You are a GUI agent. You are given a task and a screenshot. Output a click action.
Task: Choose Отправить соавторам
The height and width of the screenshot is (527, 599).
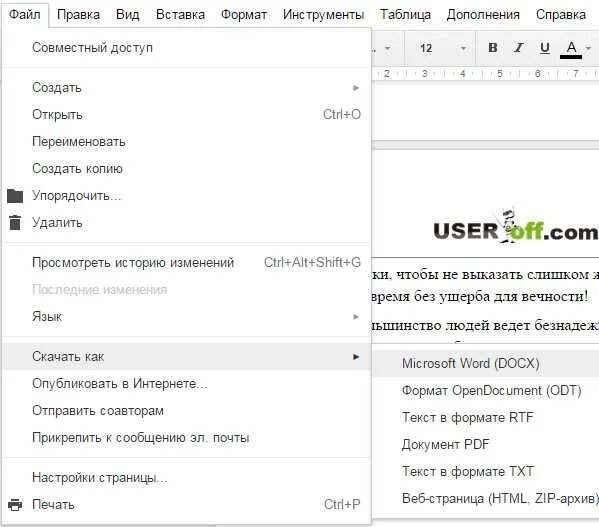tap(186, 411)
